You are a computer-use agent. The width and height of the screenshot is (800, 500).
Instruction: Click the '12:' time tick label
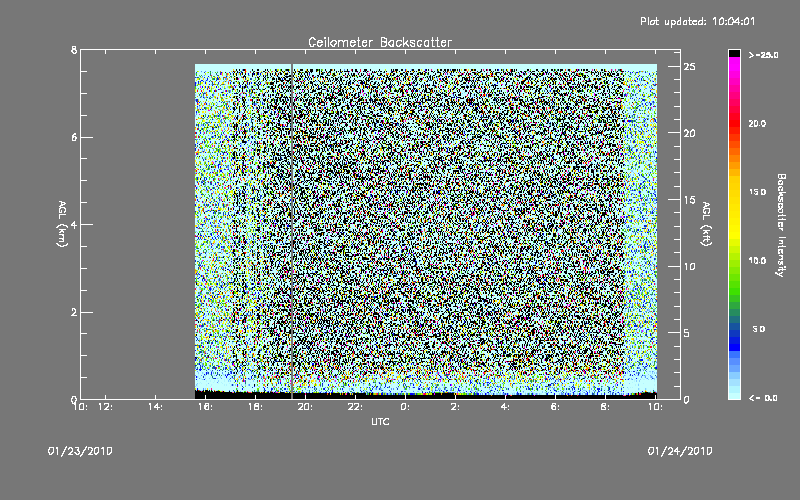[105, 407]
